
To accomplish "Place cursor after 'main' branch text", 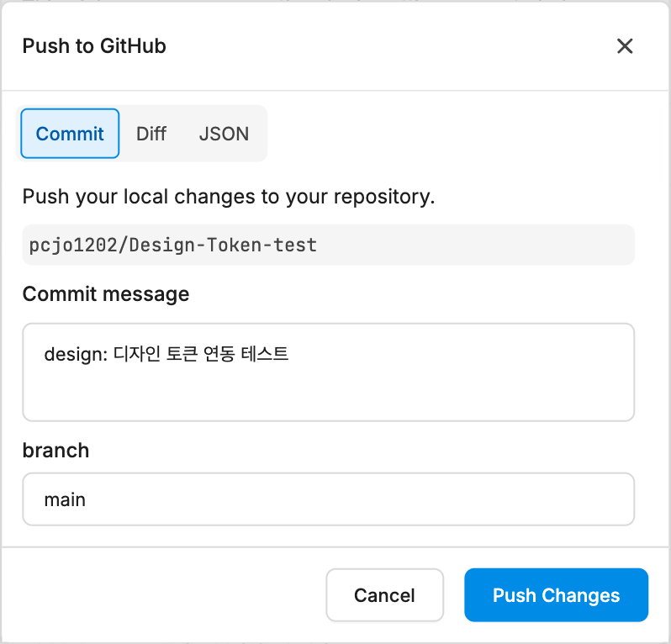I will [86, 499].
